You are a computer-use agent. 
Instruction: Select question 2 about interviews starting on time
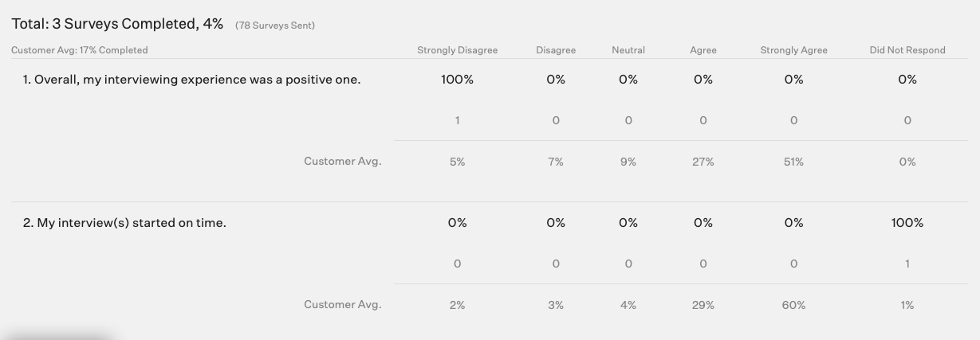pos(124,223)
